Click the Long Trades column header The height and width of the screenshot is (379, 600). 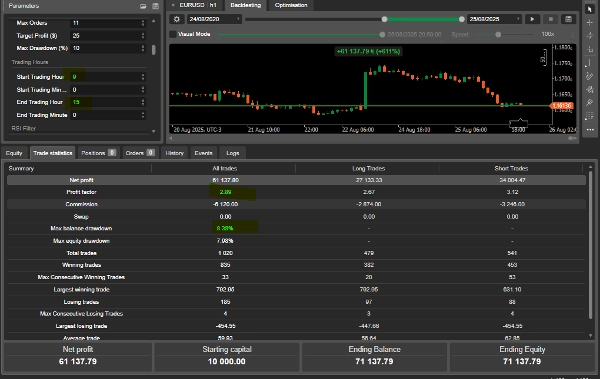tap(368, 168)
